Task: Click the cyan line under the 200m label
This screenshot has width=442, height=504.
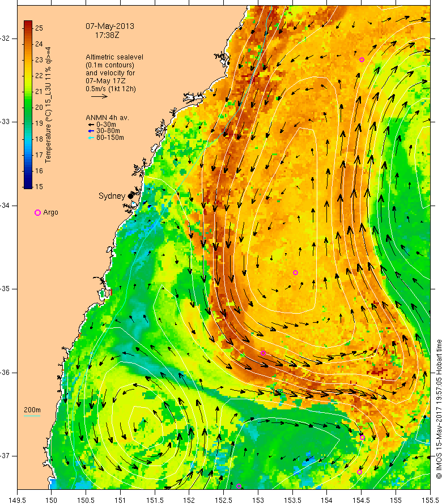Action: tap(32, 416)
